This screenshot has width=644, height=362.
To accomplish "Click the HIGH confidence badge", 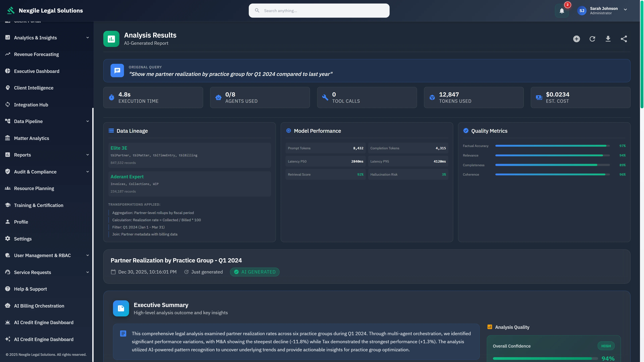I will pos(606,346).
